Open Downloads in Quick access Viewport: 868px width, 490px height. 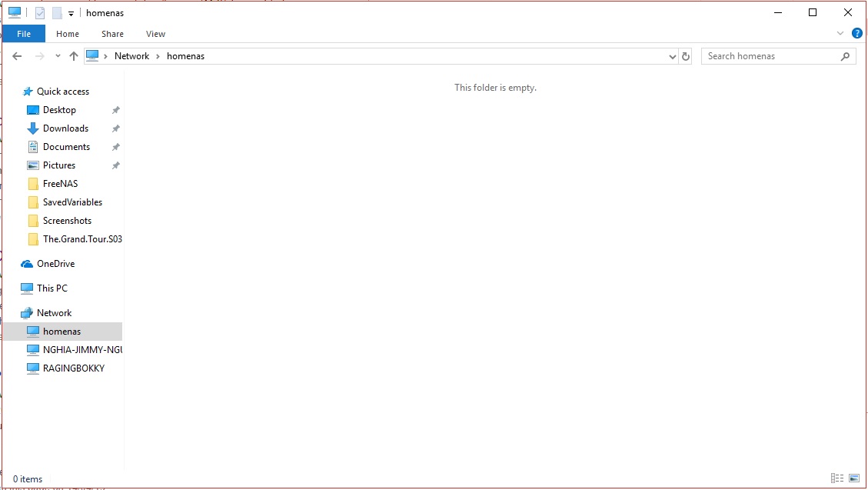point(65,128)
